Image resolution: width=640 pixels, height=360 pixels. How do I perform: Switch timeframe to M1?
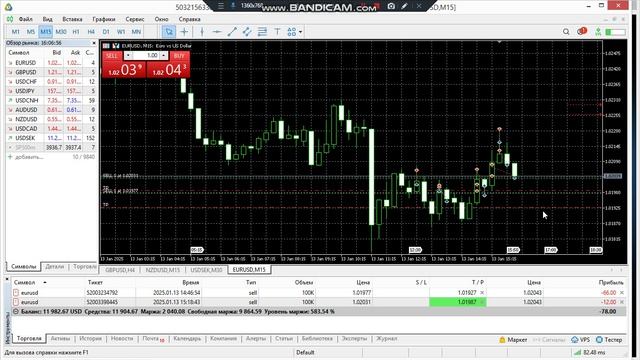(16, 32)
